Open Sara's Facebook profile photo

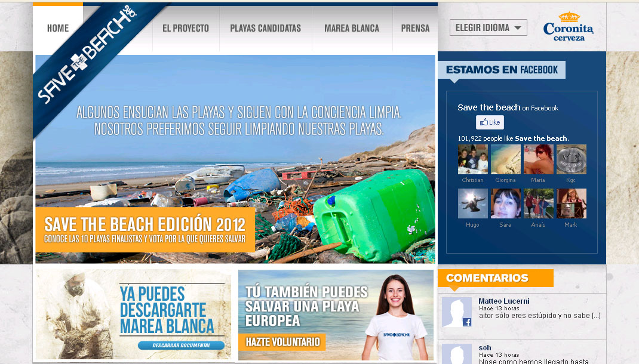pyautogui.click(x=505, y=203)
